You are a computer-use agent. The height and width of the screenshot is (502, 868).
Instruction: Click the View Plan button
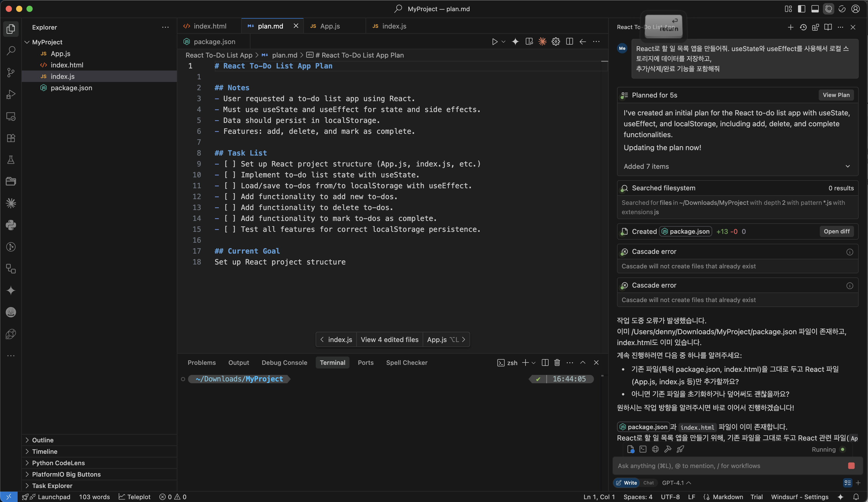click(836, 95)
